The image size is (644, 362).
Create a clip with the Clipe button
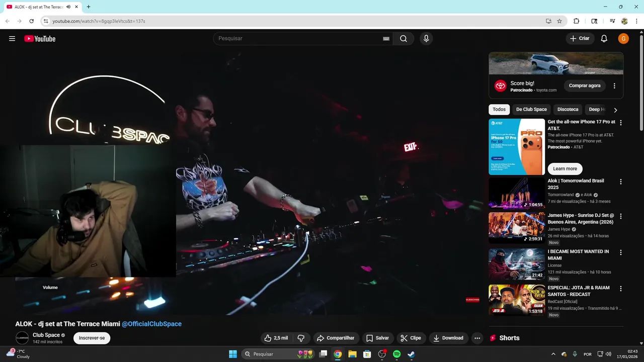(x=411, y=338)
